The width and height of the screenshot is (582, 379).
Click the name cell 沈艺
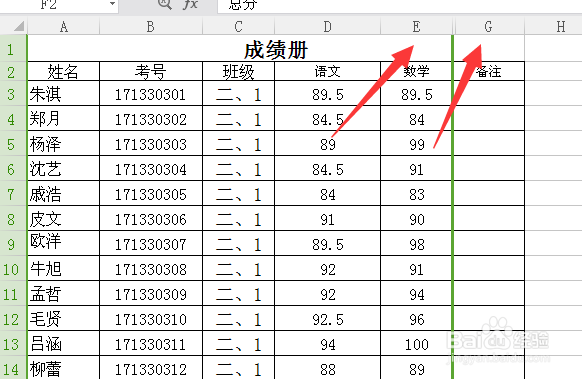63,169
